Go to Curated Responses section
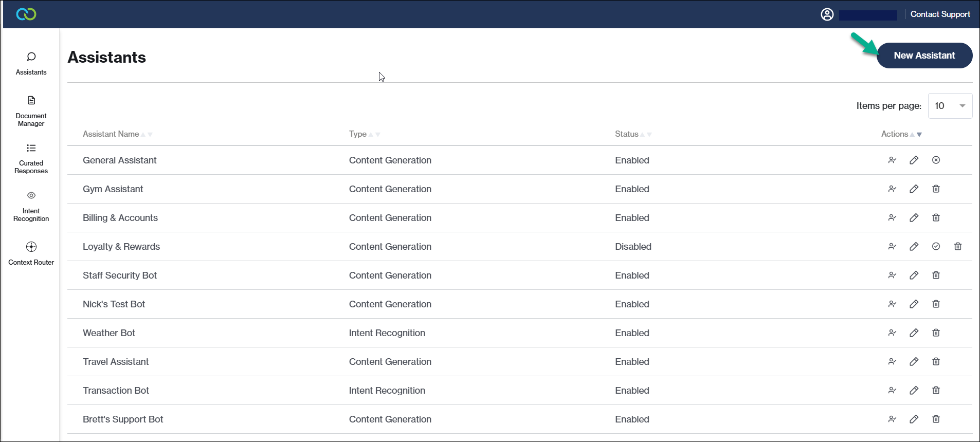980x442 pixels. tap(31, 158)
